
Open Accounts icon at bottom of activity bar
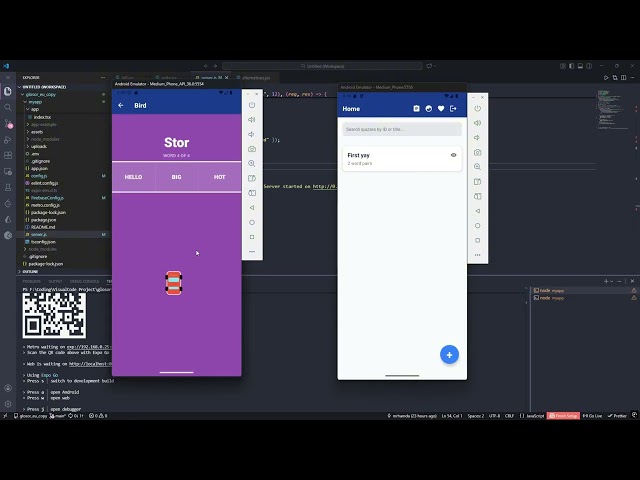(x=8, y=388)
